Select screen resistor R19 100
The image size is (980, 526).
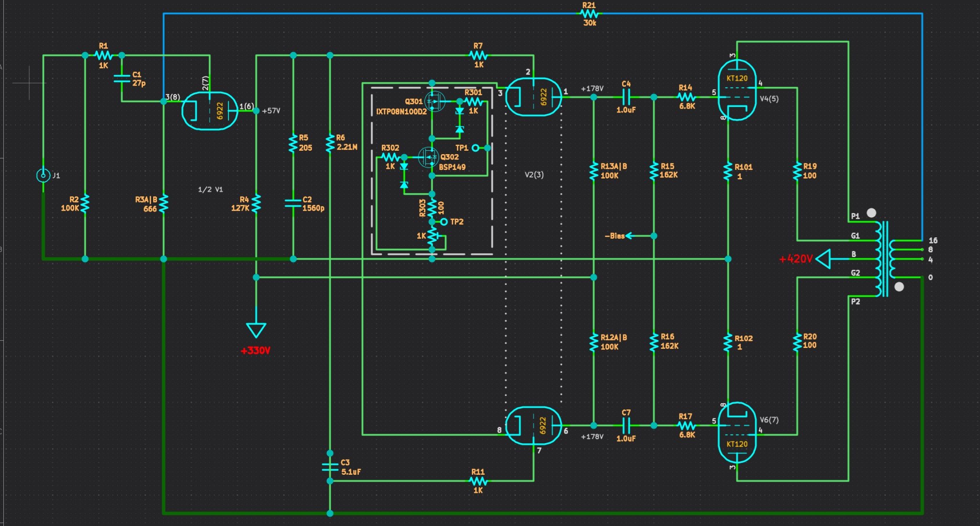pos(797,171)
